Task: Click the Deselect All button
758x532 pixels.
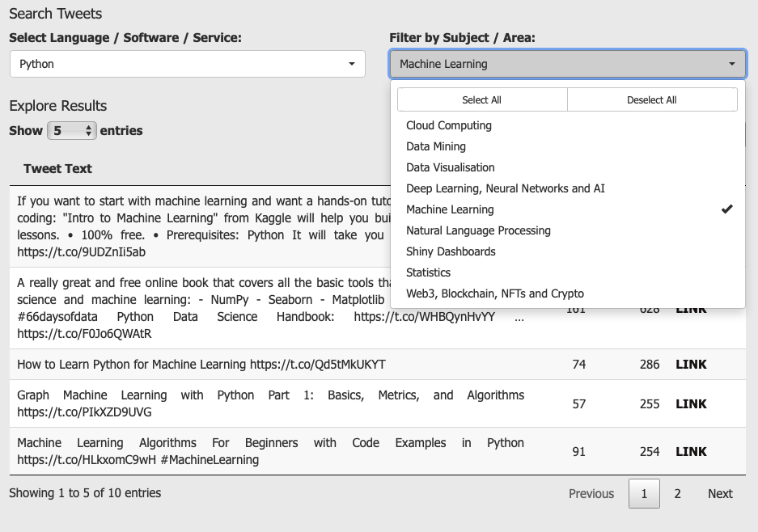Action: [652, 99]
